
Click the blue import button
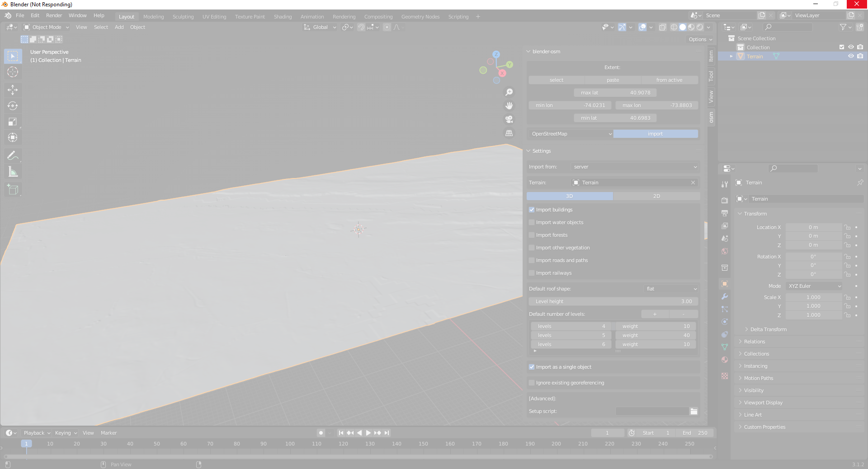(x=655, y=134)
